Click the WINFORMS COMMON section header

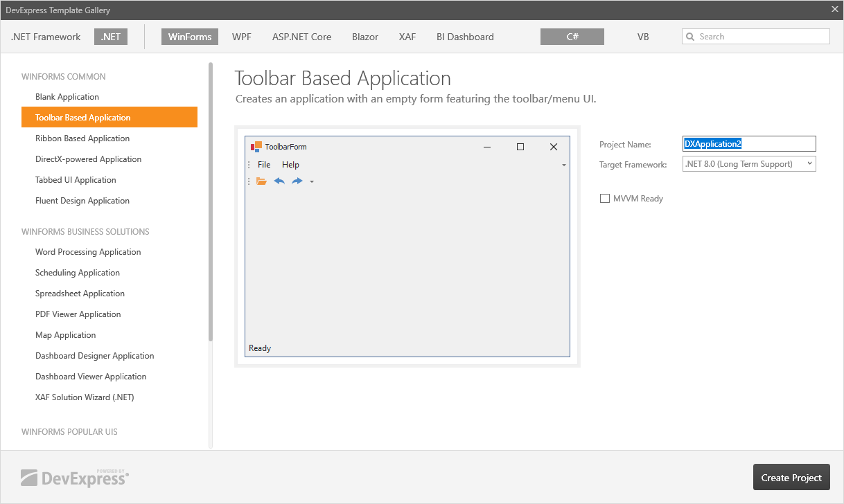64,76
